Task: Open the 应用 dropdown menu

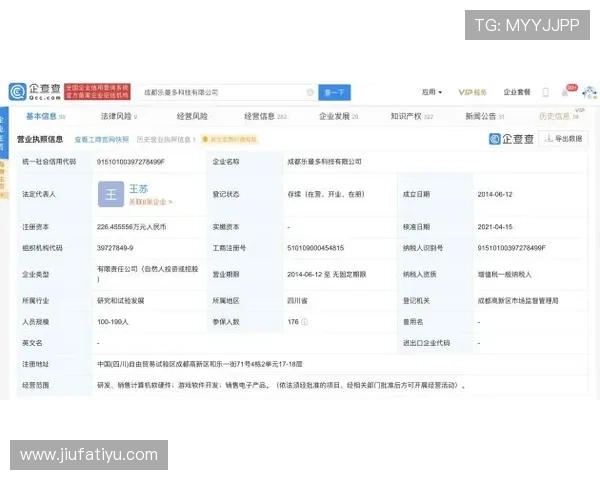Action: (432, 92)
